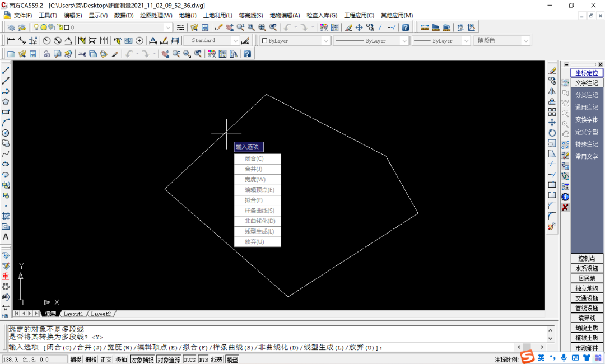This screenshot has width=605, height=364.
Task: Choose 合并(J) from the options menu
Action: tap(257, 169)
